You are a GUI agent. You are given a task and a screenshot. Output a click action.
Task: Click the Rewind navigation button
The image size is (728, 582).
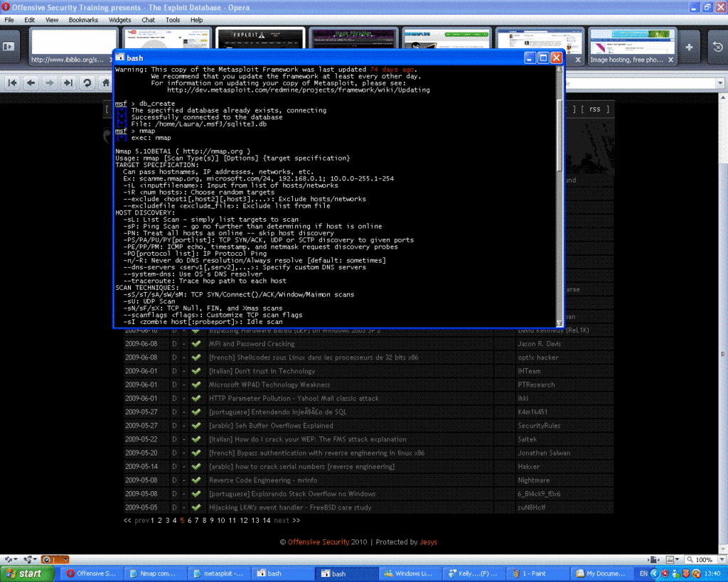13,83
